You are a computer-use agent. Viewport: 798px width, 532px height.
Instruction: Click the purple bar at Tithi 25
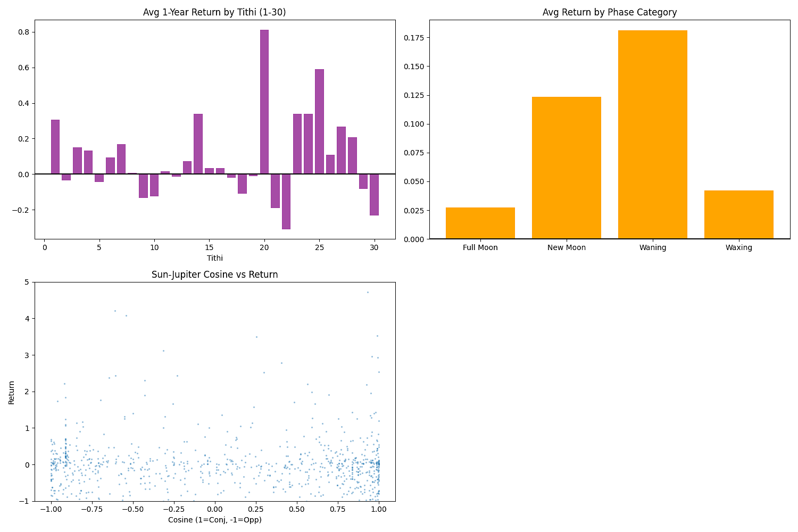[x=319, y=121]
